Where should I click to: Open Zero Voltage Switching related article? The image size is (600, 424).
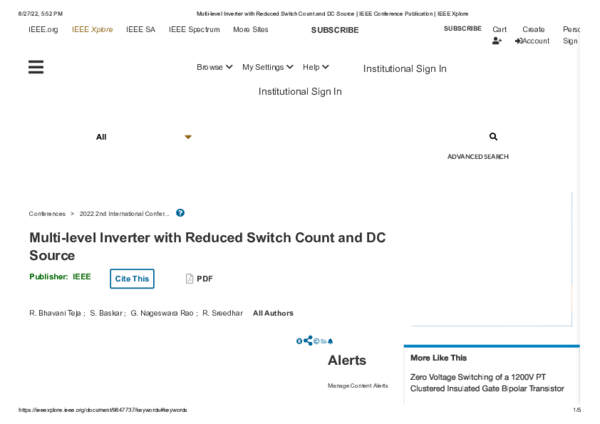click(x=487, y=382)
